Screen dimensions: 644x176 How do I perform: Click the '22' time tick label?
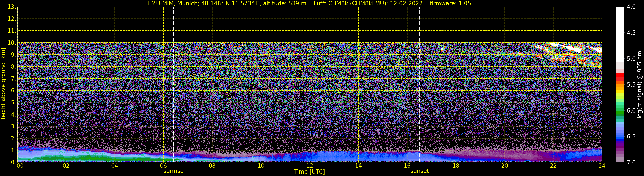pyautogui.click(x=553, y=166)
